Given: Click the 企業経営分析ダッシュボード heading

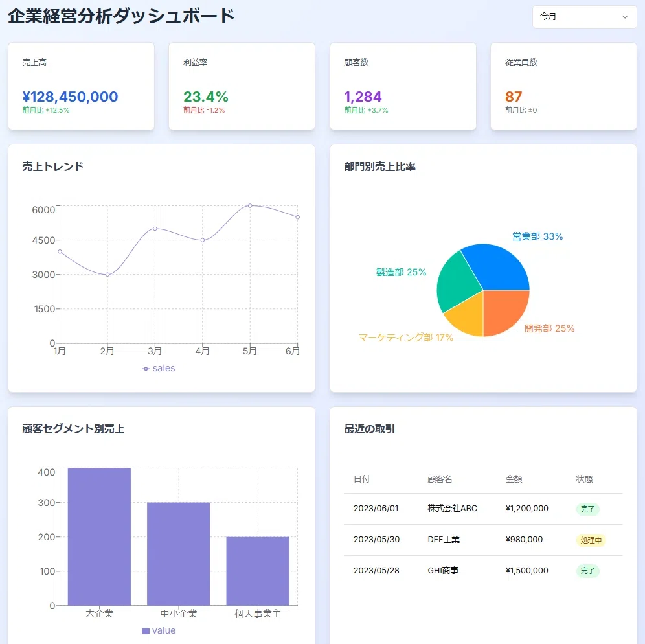Looking at the screenshot, I should click(x=121, y=16).
